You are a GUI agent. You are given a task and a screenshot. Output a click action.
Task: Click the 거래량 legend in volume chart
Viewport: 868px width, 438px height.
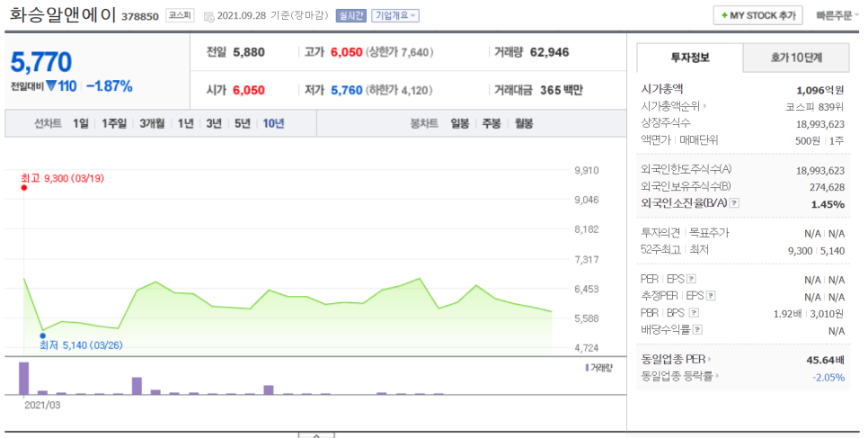coord(599,368)
